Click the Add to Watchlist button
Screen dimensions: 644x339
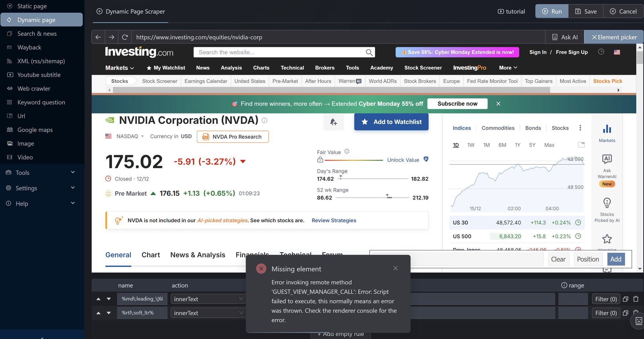[x=391, y=122]
